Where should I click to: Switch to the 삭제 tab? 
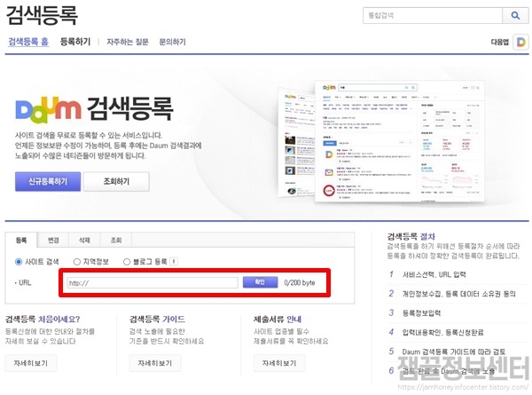84,241
